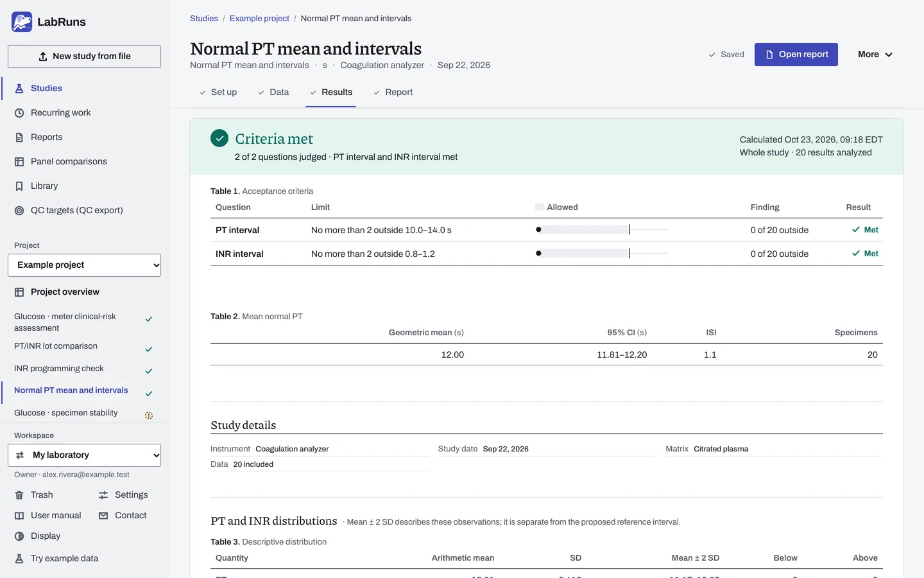Click the Trash bin icon

point(19,495)
